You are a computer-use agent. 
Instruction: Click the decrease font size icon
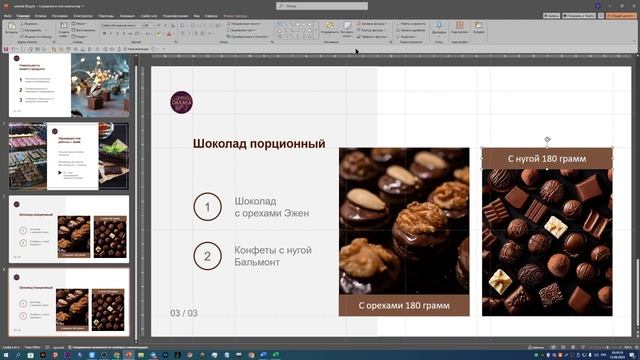tap(165, 25)
